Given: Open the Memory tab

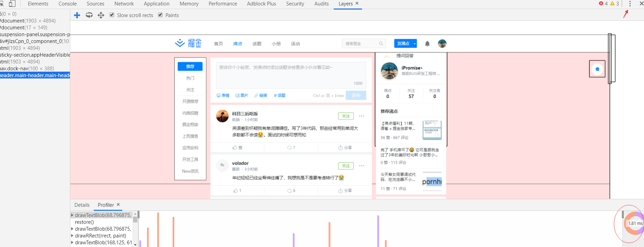Looking at the screenshot, I should [189, 3].
